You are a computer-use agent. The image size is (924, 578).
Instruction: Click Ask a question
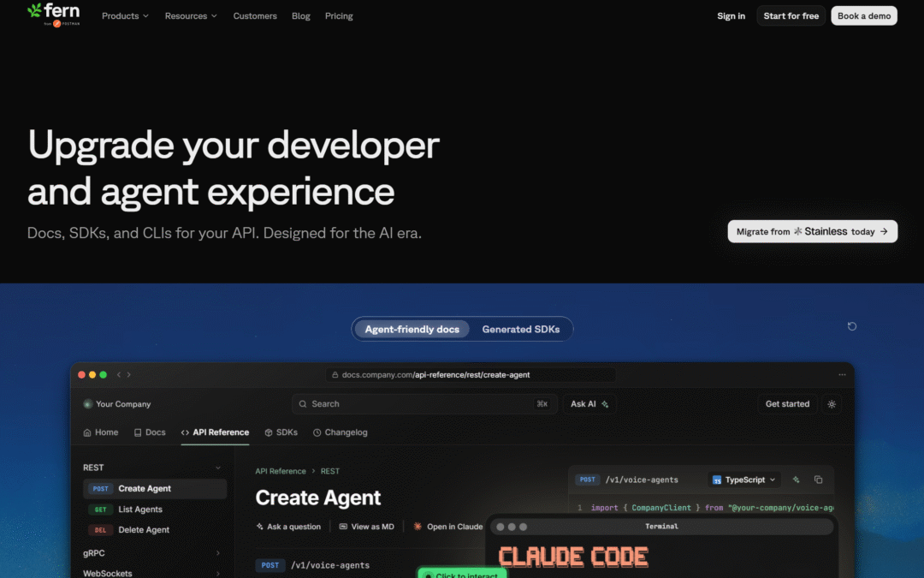coord(289,526)
